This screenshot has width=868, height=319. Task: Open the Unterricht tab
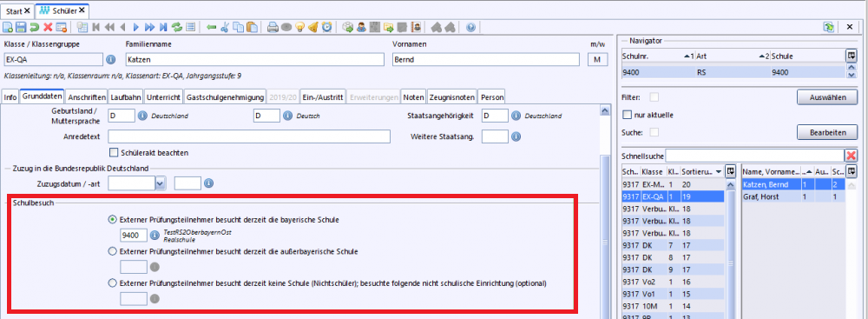[163, 97]
